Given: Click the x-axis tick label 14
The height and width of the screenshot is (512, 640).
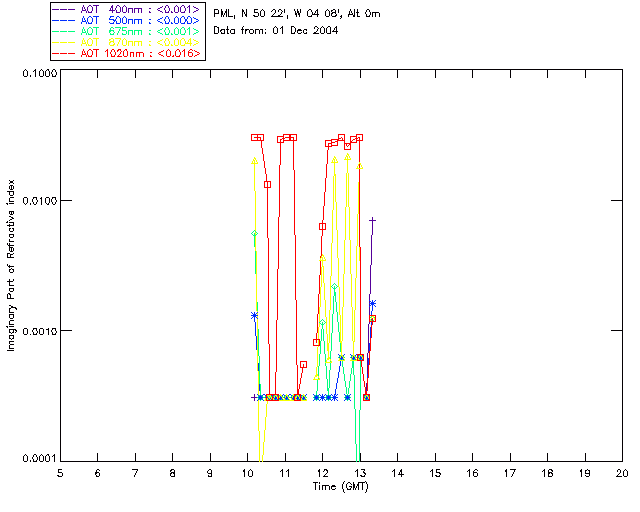Looking at the screenshot, I should 398,474.
